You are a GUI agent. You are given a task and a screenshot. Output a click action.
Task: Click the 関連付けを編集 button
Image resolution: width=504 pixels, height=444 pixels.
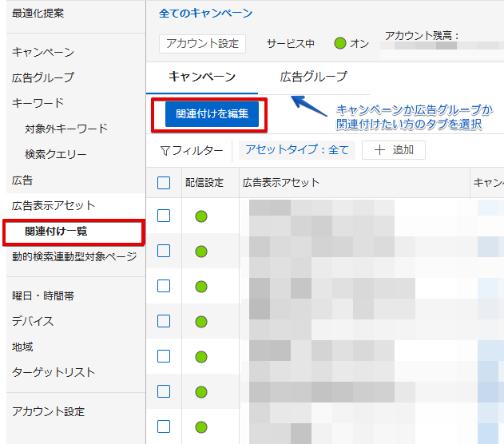pos(212,114)
